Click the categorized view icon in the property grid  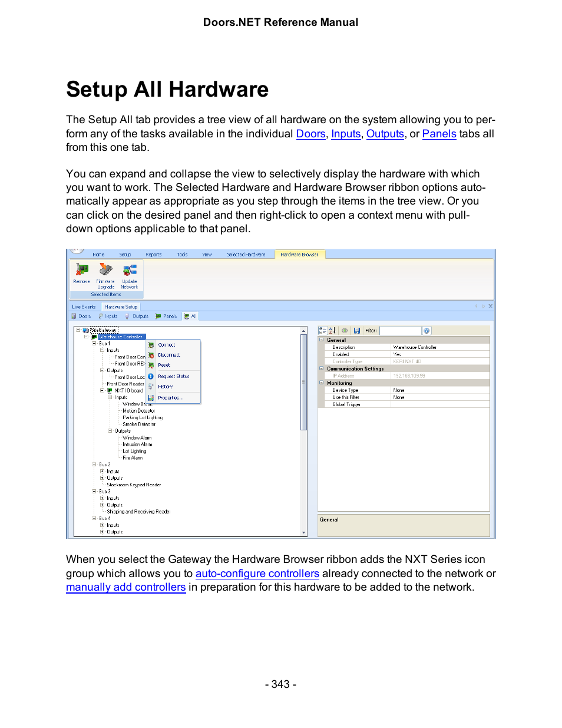(323, 331)
